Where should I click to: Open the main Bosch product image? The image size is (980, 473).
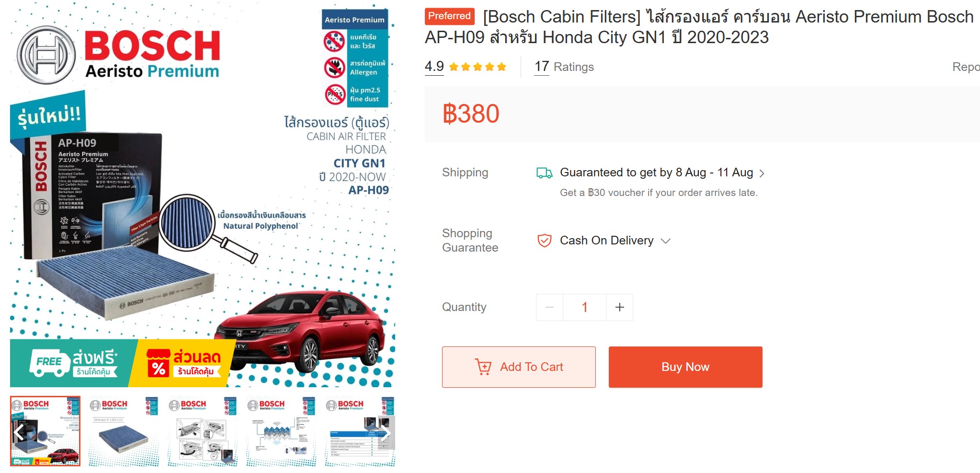pos(202,196)
